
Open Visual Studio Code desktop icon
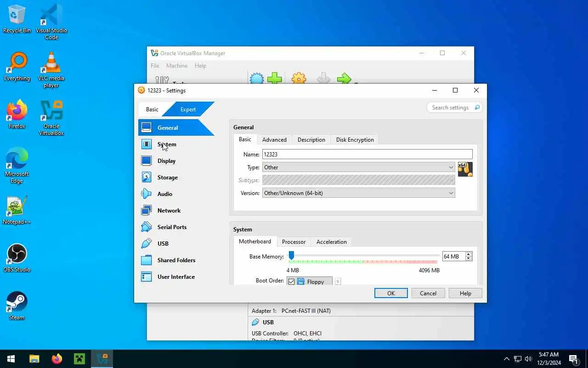click(x=51, y=22)
